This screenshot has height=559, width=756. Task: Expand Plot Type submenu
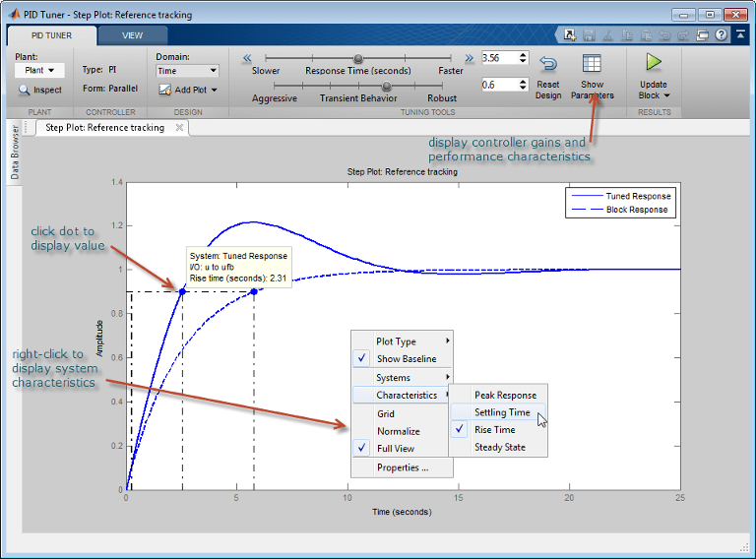402,342
